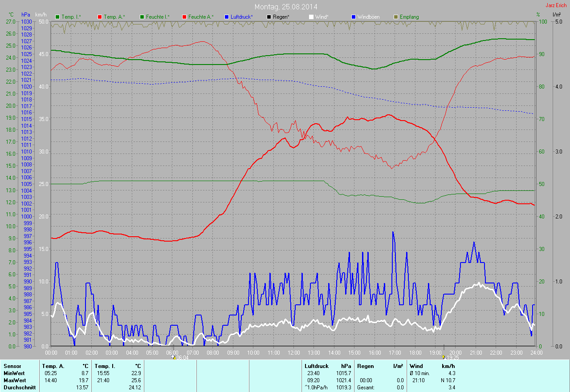Select the Wind column header in the table
The width and height of the screenshot is (570, 392).
click(x=416, y=366)
